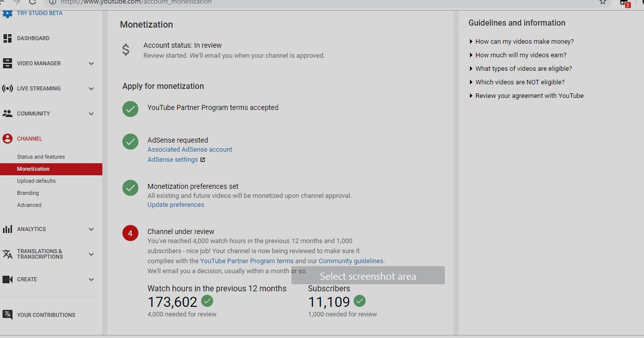Click the Dashboard grid icon

pyautogui.click(x=8, y=39)
